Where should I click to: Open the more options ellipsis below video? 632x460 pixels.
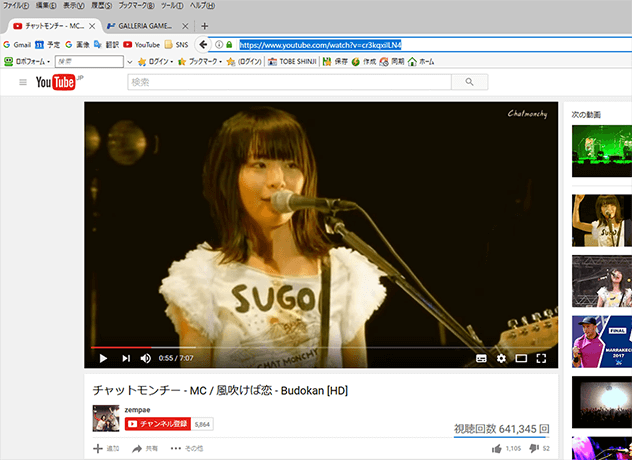tap(187, 448)
